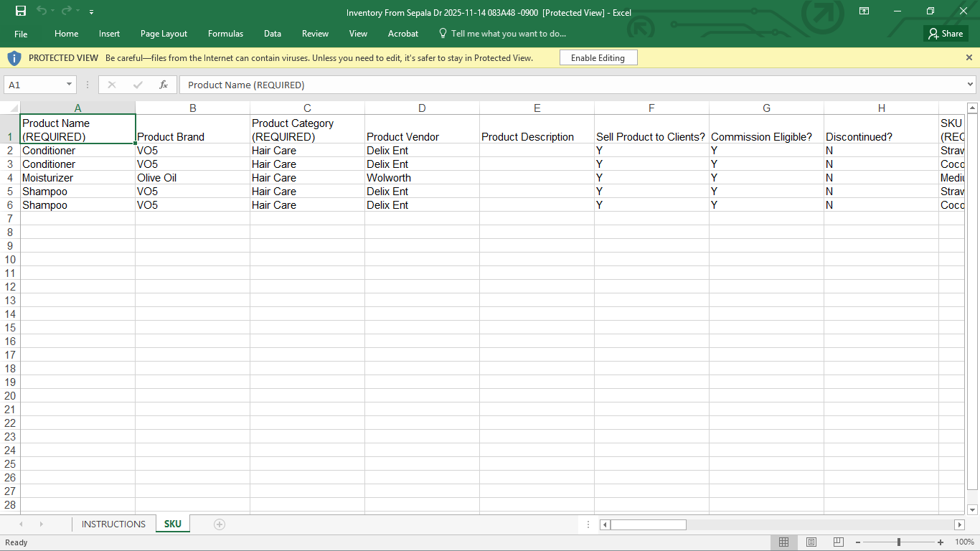Open Customize Quick Access Toolbar dropdown
Viewport: 980px width, 551px height.
91,12
